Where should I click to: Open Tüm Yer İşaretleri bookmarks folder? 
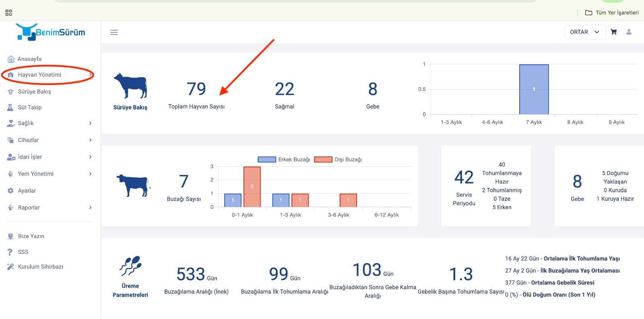[612, 13]
